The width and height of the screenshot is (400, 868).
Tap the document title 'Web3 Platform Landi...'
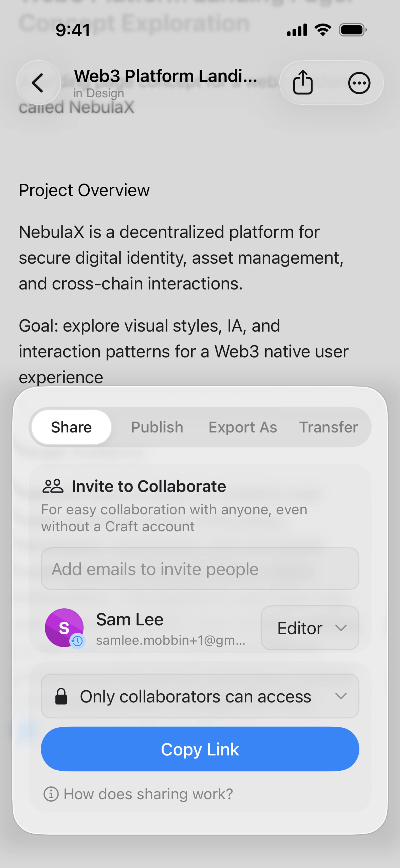tap(165, 76)
